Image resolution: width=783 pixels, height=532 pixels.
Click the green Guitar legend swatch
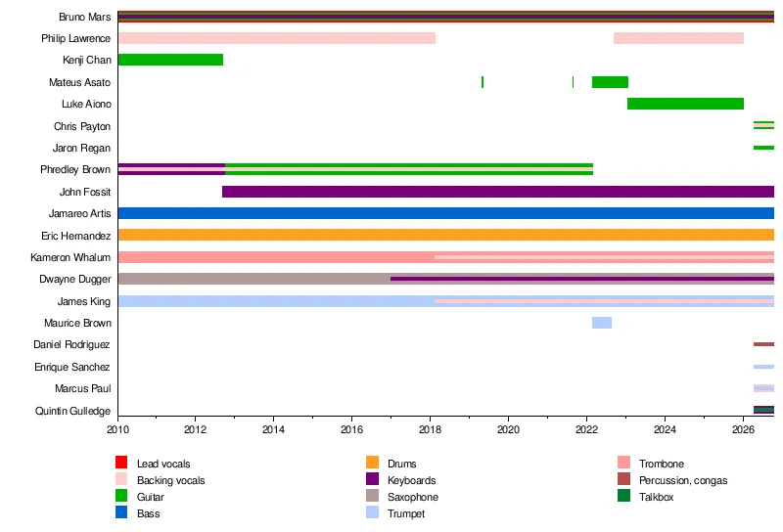pyautogui.click(x=121, y=496)
